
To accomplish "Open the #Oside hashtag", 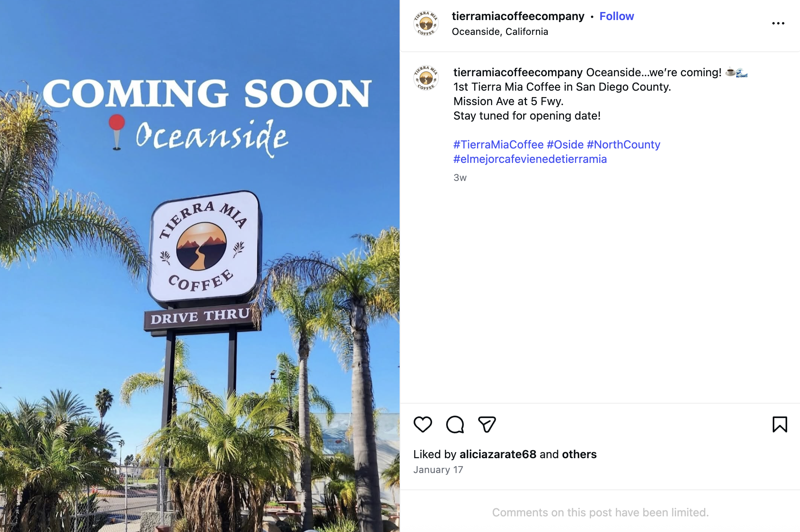I will pos(565,144).
